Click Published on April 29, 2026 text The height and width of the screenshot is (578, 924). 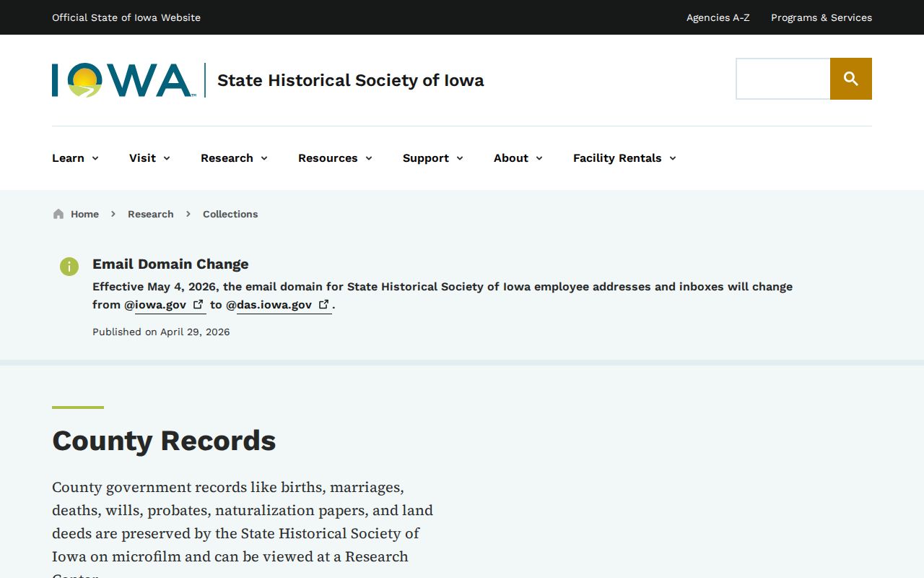point(161,332)
